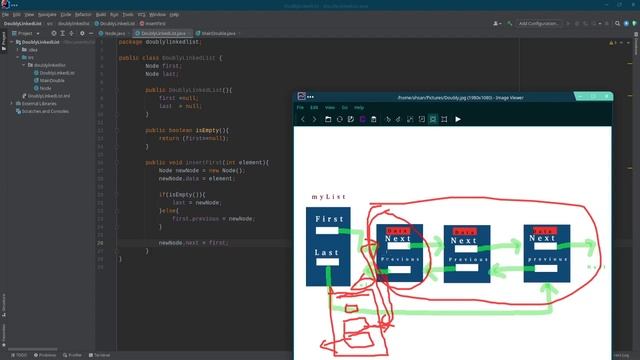Rotate image right in Image Viewer

pos(398,119)
